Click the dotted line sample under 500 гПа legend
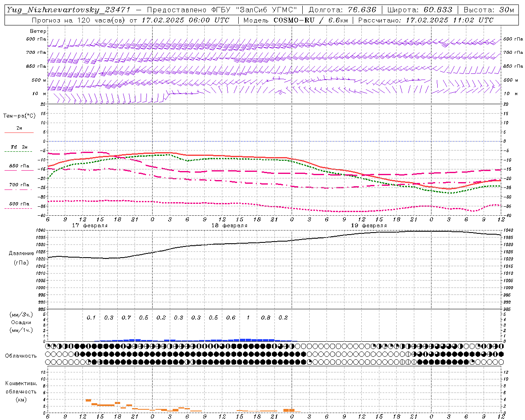 pos(18,208)
